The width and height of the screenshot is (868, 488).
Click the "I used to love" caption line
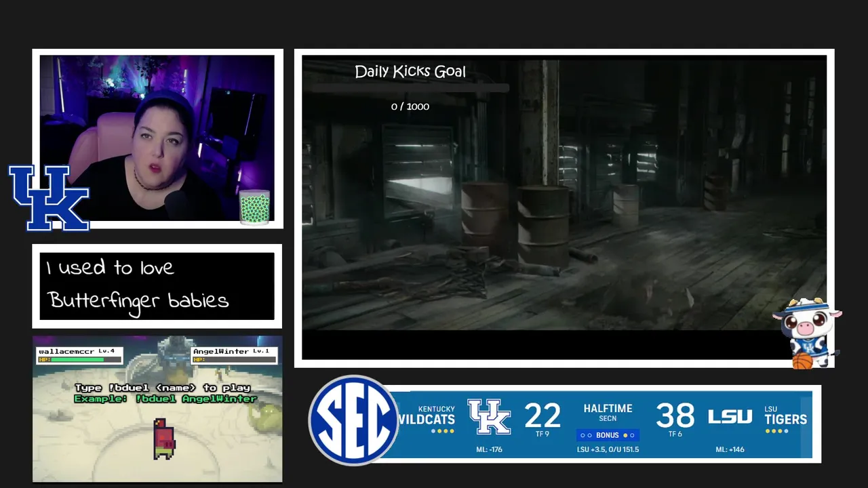[111, 268]
